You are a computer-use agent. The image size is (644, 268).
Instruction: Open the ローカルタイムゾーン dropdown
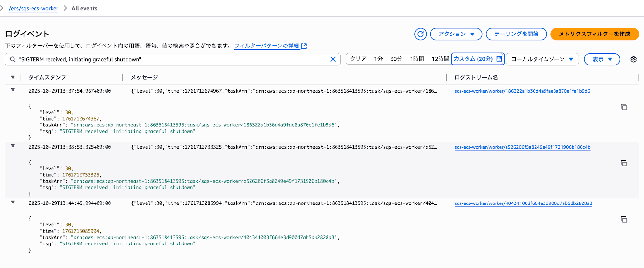542,59
